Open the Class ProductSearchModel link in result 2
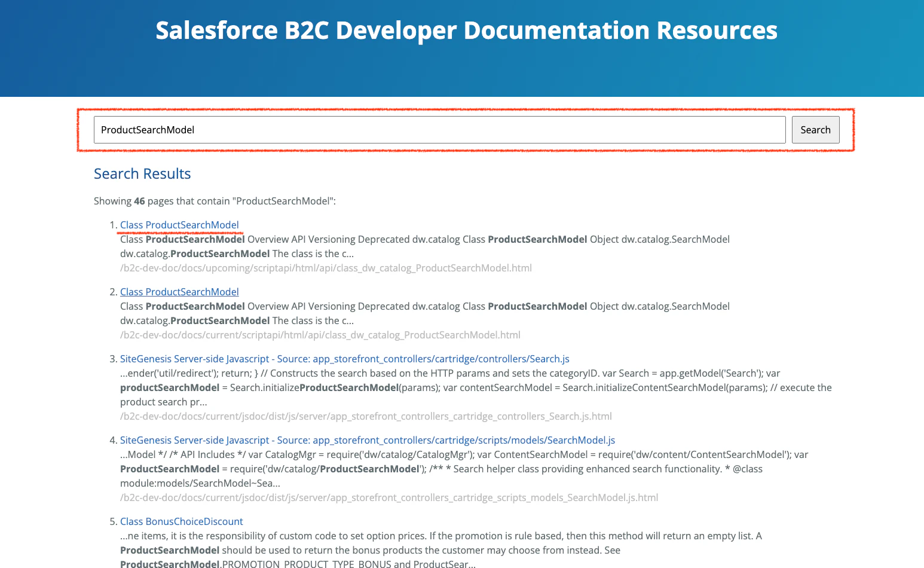 coord(179,292)
